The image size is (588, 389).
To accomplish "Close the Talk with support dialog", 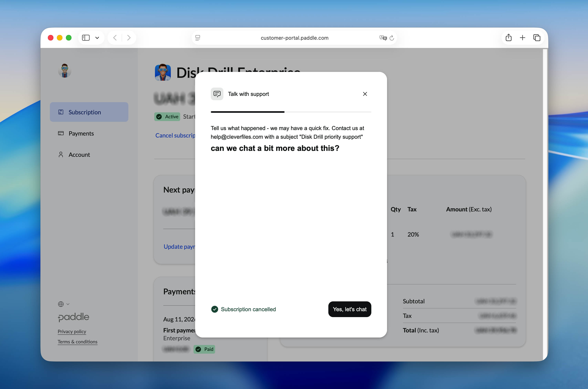I will coord(365,94).
